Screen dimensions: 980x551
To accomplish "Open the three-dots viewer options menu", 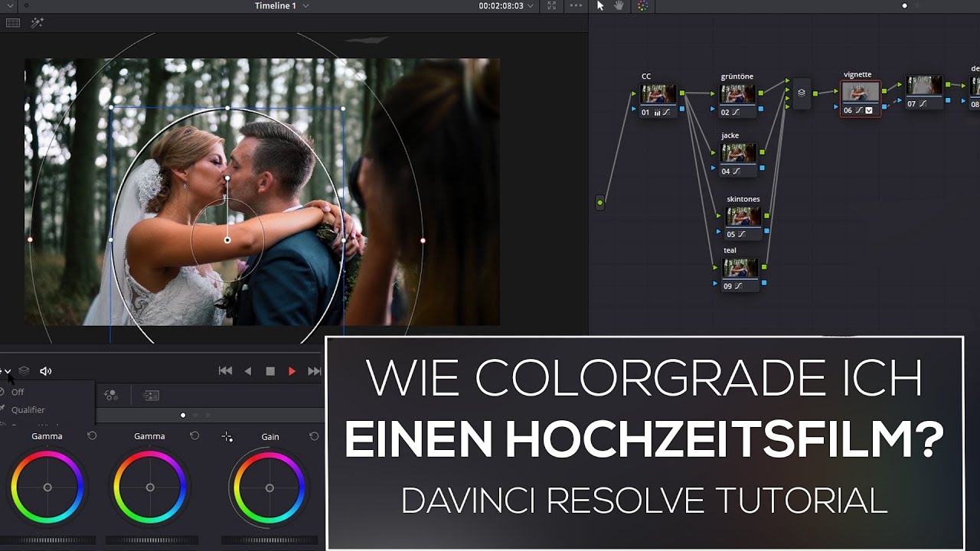I will [576, 5].
